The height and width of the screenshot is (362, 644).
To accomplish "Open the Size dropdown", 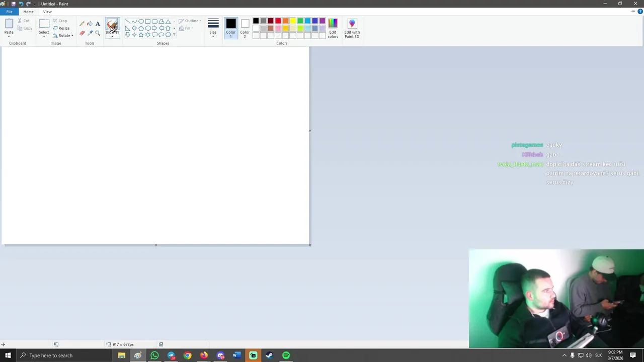I will [213, 28].
